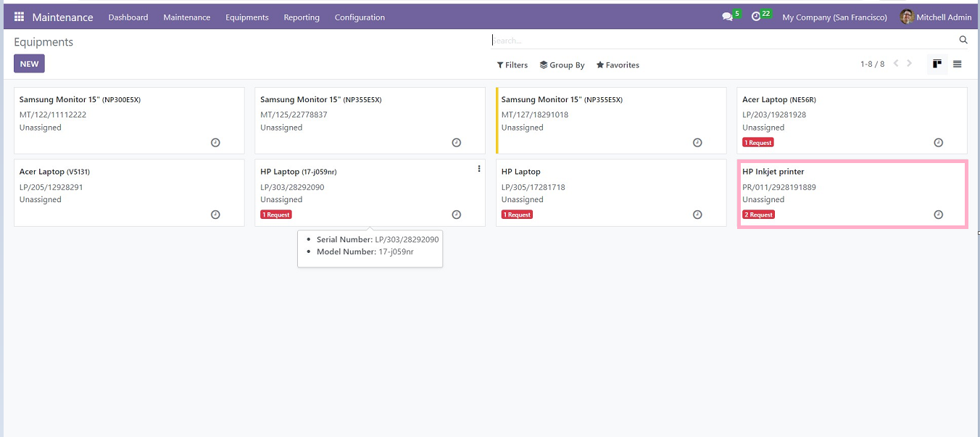Open the Favorites dropdown
This screenshot has width=980, height=437.
point(618,65)
